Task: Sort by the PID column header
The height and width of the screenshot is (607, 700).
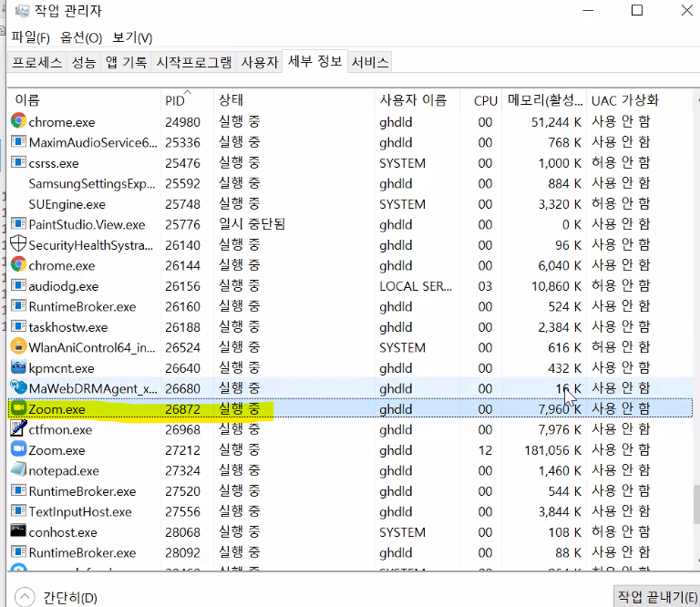Action: pyautogui.click(x=187, y=100)
